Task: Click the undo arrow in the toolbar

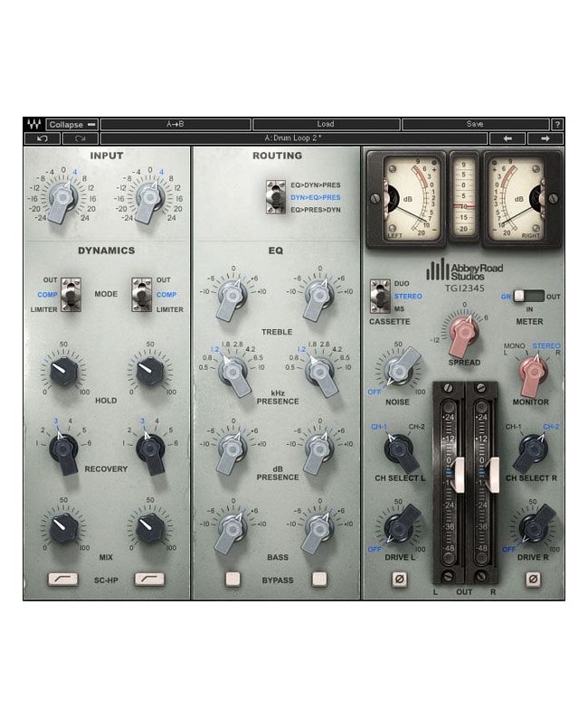Action: pos(43,138)
